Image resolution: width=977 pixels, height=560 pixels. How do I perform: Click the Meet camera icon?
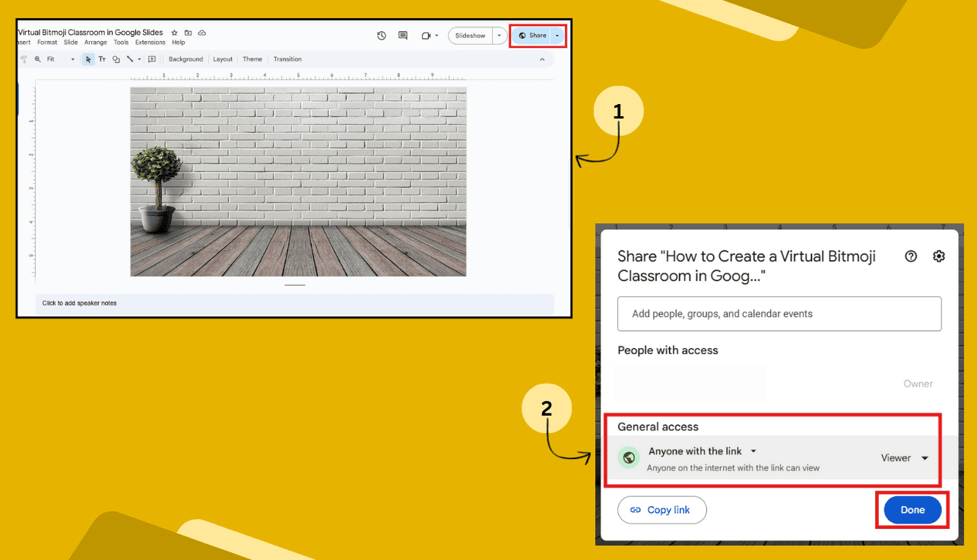(x=425, y=35)
